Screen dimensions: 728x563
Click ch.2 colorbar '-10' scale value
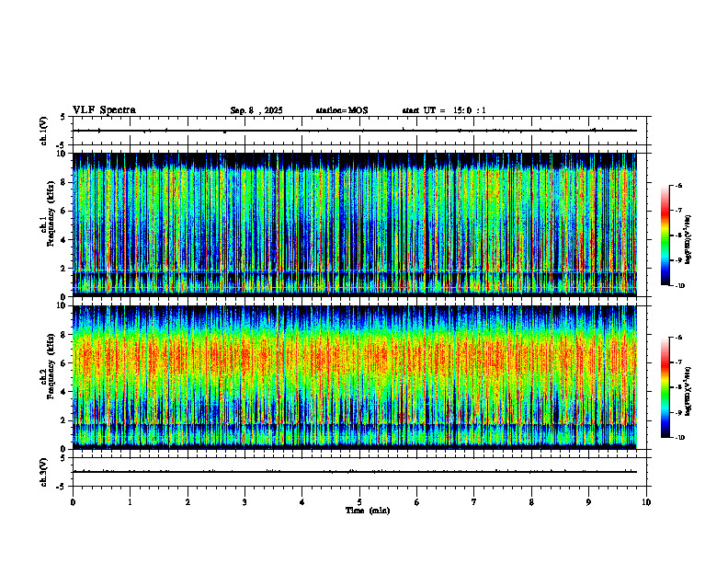[x=680, y=438]
